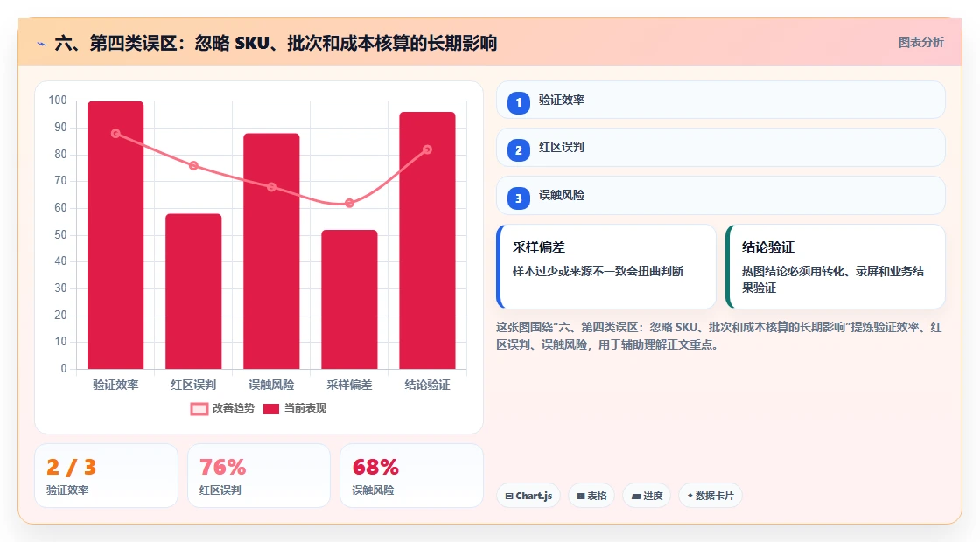
Task: Click the 红区误判 bar in the chart
Action: point(193,292)
